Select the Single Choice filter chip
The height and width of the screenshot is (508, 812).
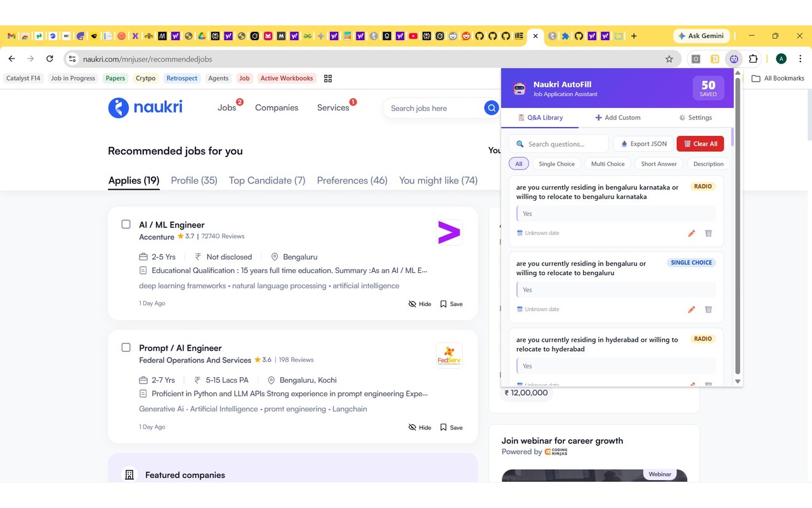556,164
